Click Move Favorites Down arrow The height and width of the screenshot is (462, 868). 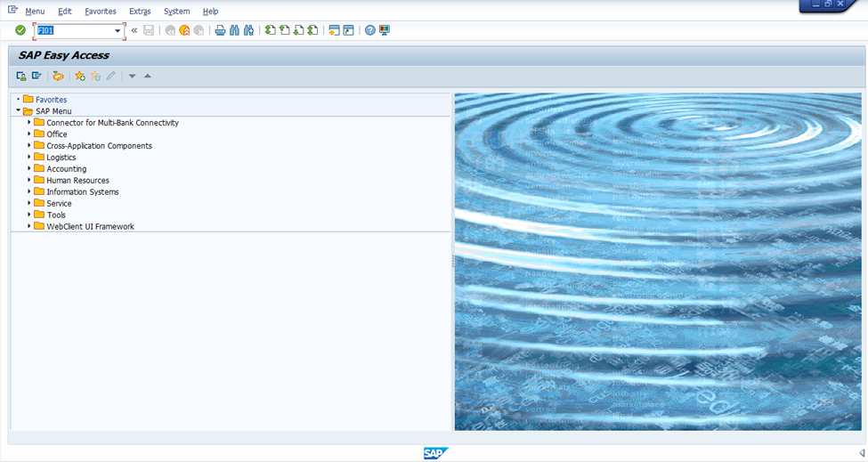point(133,76)
